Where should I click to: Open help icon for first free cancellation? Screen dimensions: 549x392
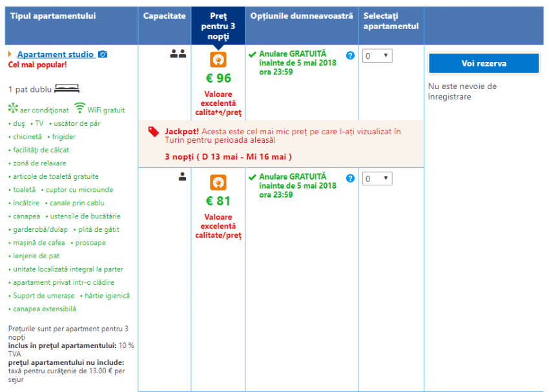pos(350,56)
